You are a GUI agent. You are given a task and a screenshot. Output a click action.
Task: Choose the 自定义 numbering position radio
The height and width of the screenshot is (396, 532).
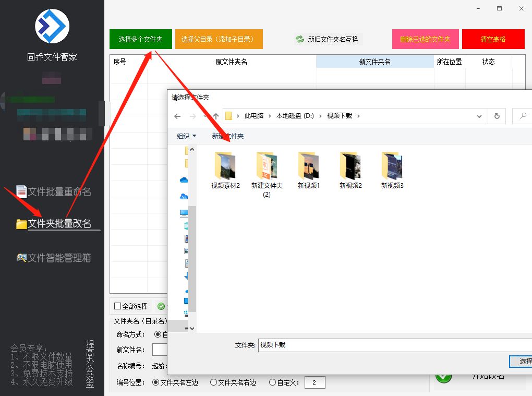coord(272,382)
